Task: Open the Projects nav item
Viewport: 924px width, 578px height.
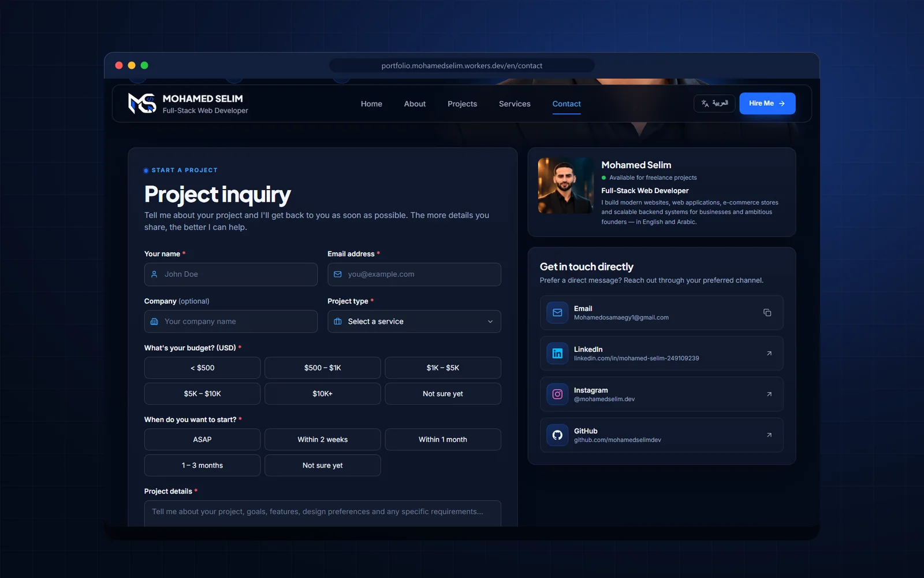Action: [x=462, y=104]
